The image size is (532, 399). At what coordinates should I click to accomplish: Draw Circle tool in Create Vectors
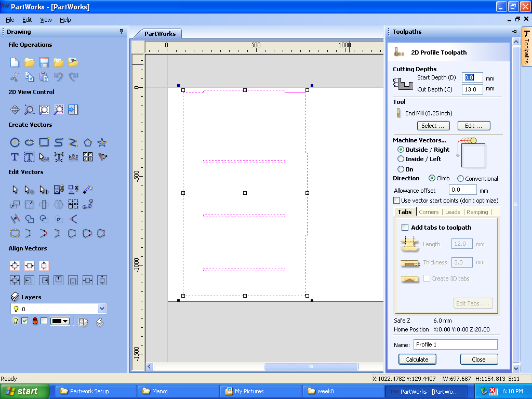click(x=15, y=142)
